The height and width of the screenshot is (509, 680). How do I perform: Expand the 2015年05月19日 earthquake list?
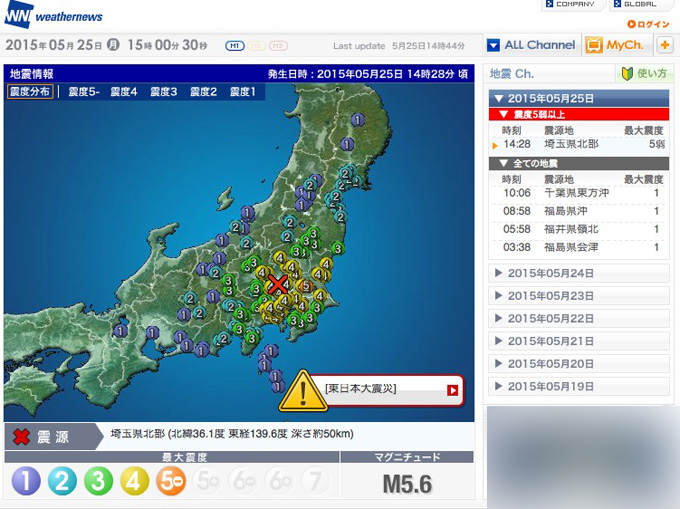coord(578,386)
